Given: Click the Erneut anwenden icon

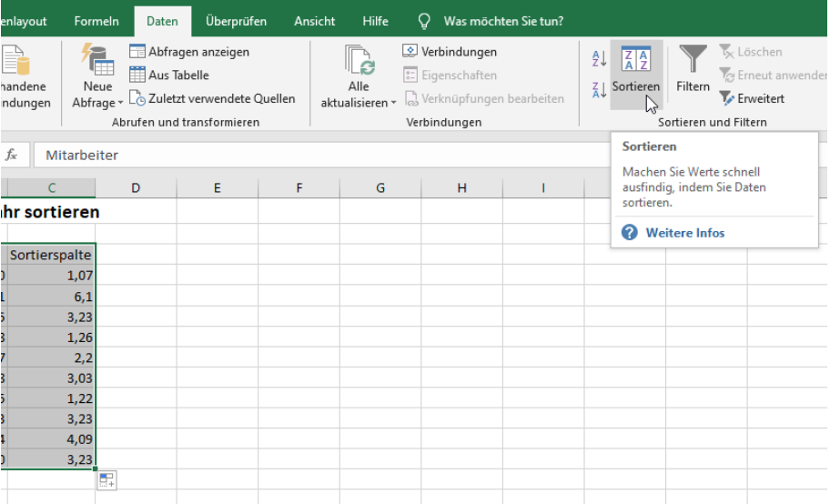Looking at the screenshot, I should pyautogui.click(x=726, y=76).
